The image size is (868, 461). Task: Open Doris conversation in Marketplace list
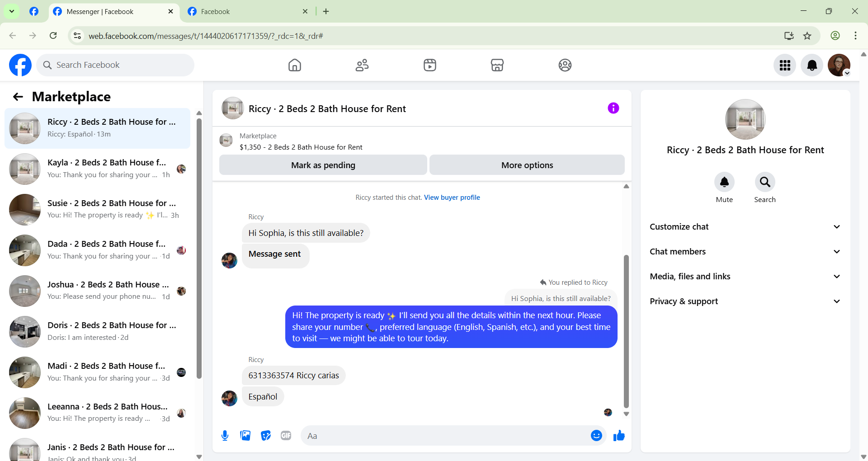point(97,332)
